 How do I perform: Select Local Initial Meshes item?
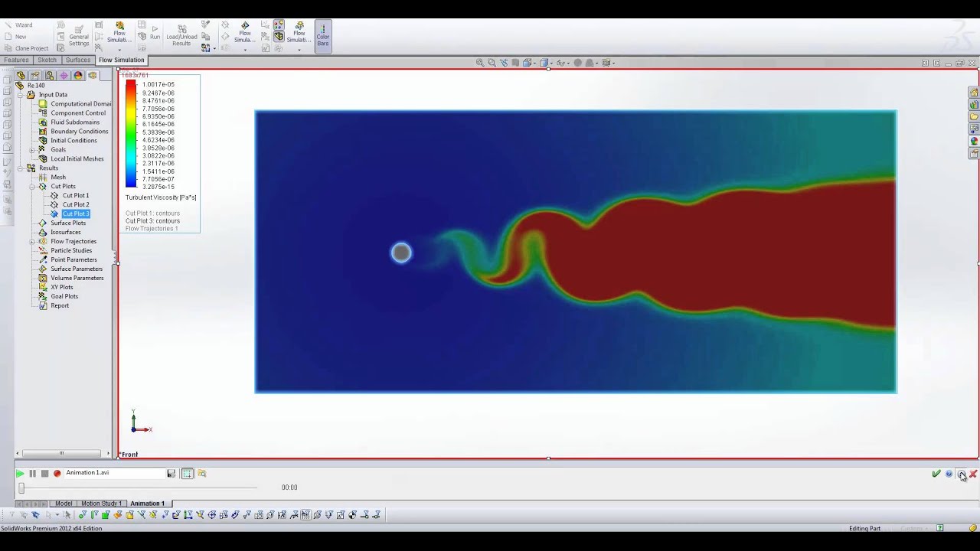coord(71,159)
